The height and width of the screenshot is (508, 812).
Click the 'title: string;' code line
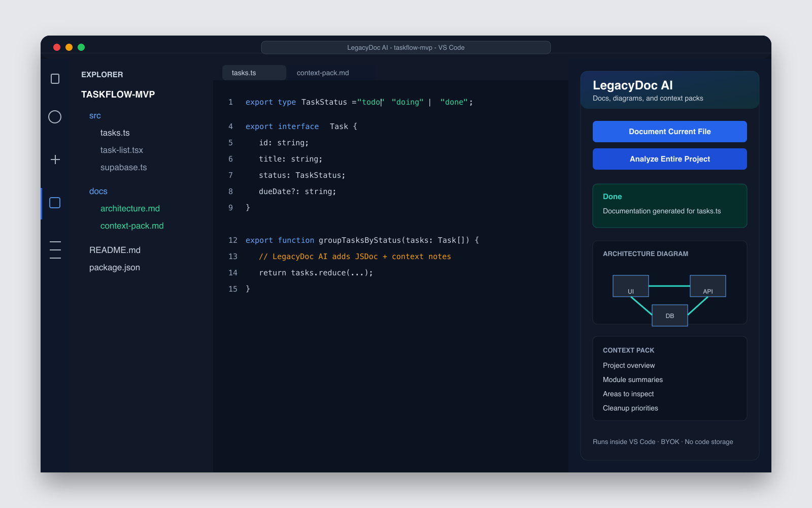pos(291,159)
